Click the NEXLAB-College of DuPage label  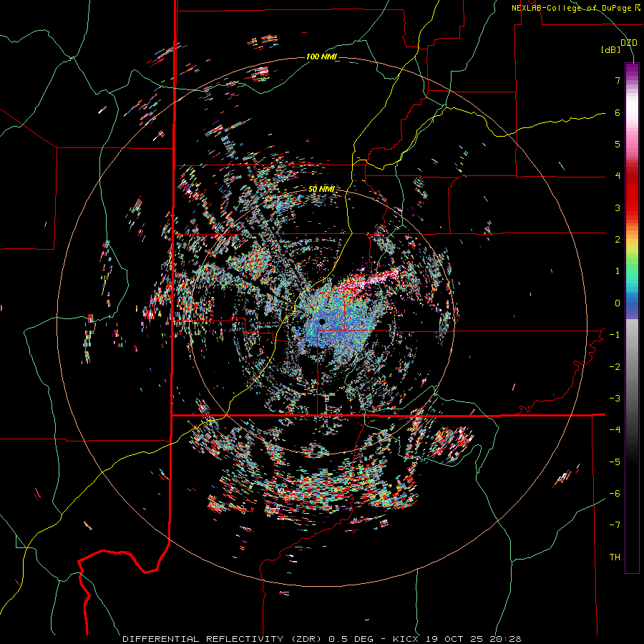(575, 8)
